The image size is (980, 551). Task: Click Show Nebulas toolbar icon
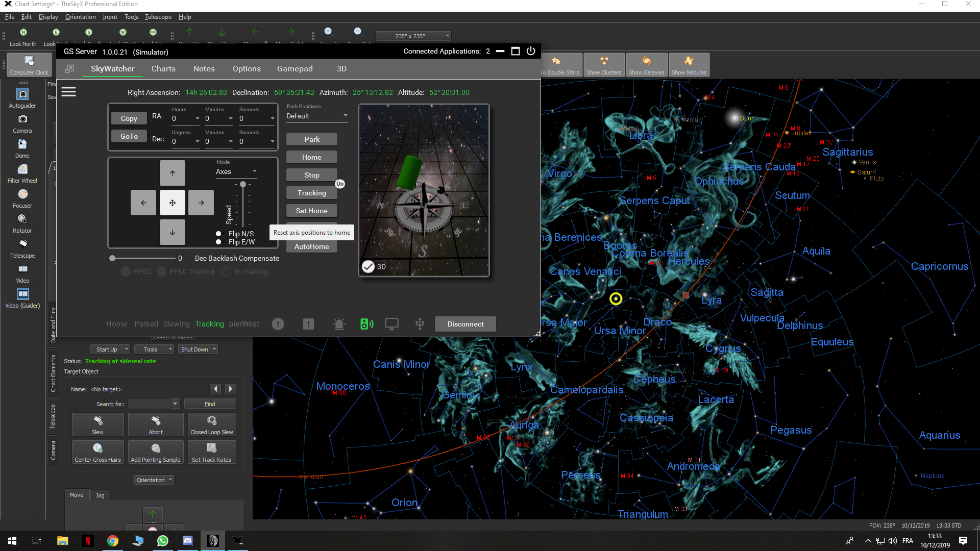(689, 65)
